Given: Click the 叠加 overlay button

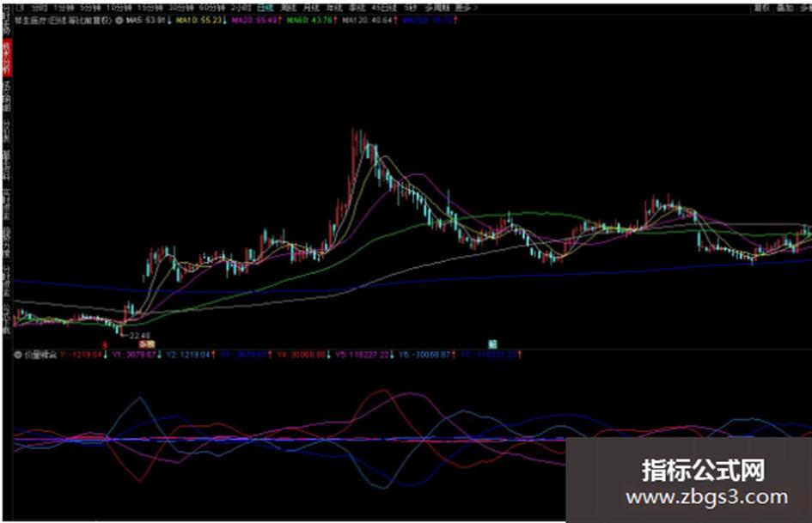Looking at the screenshot, I should coord(785,9).
